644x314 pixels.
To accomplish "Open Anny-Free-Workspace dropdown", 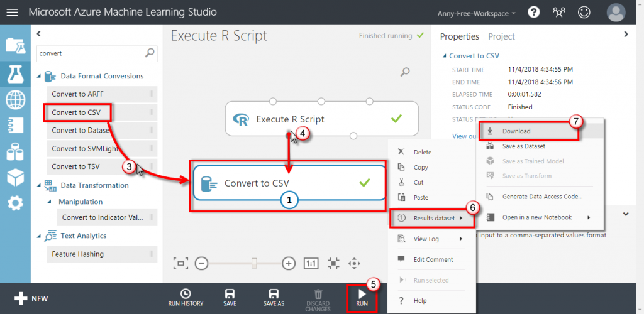I will (477, 13).
